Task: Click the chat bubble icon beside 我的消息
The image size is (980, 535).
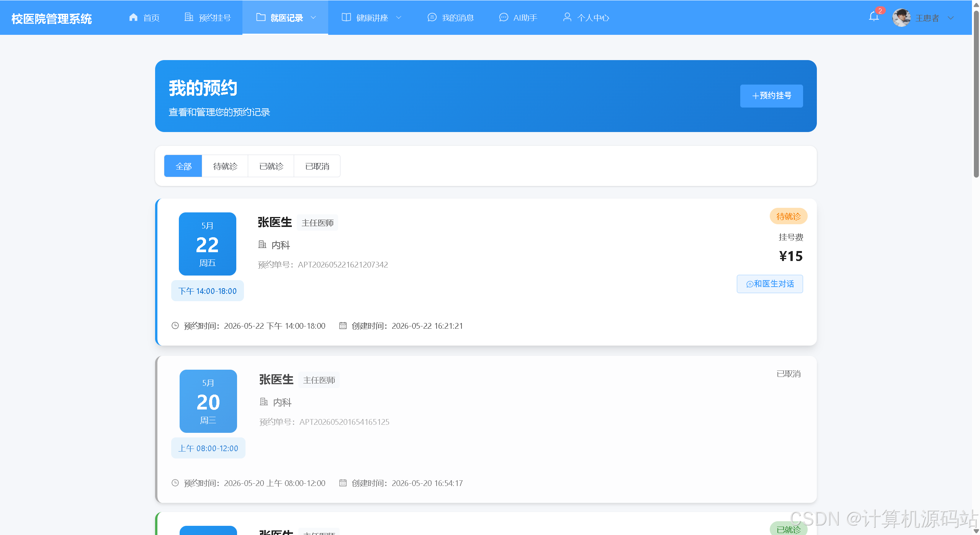Action: click(432, 17)
